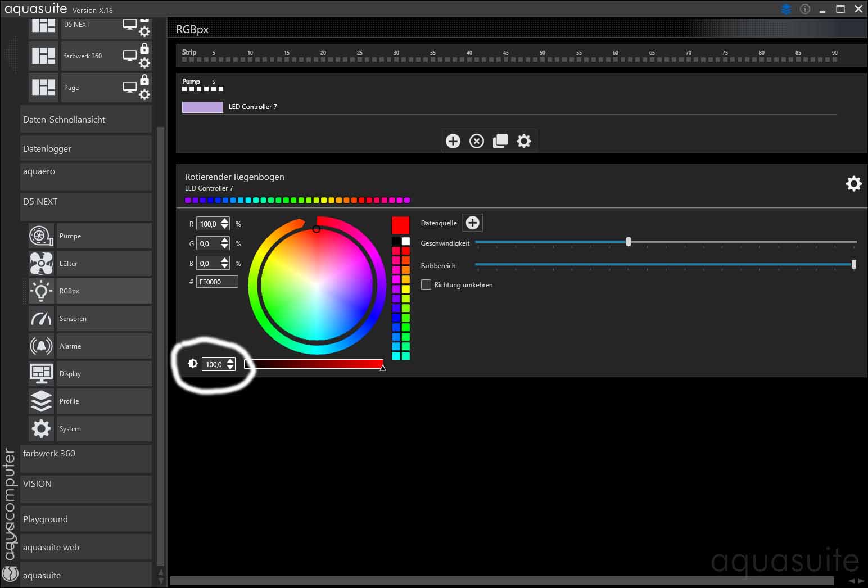This screenshot has width=868, height=588.
Task: Click the lavender LED Controller 7 color swatch
Action: [x=202, y=107]
